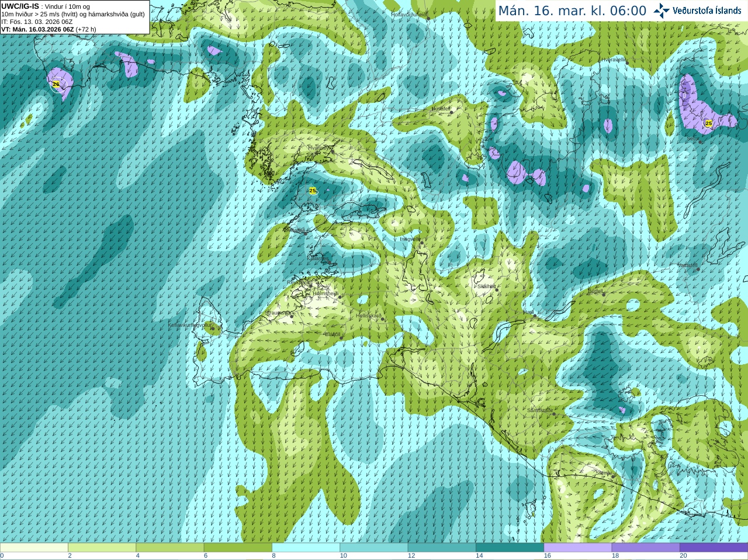
Task: Select the Hellisskarð station marker
Action: tap(383, 319)
